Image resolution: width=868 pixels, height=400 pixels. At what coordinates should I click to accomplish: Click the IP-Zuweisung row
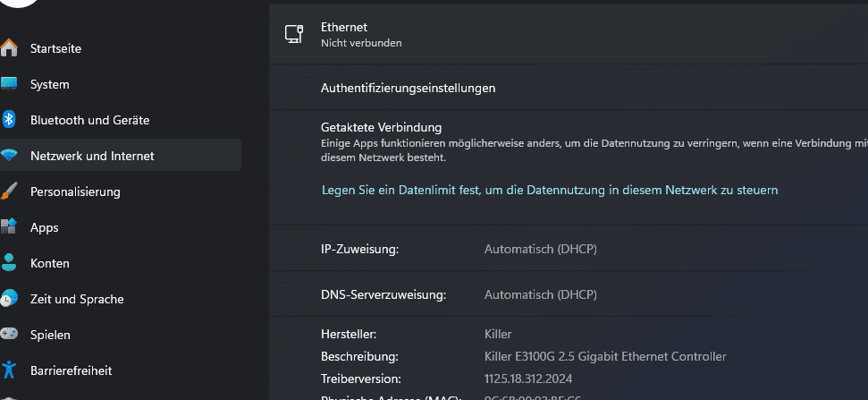[359, 249]
